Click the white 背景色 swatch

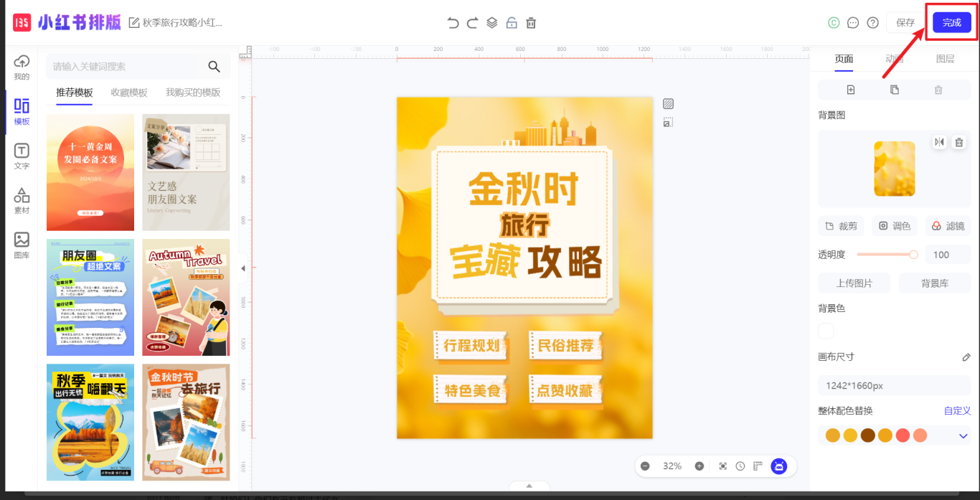pos(826,331)
